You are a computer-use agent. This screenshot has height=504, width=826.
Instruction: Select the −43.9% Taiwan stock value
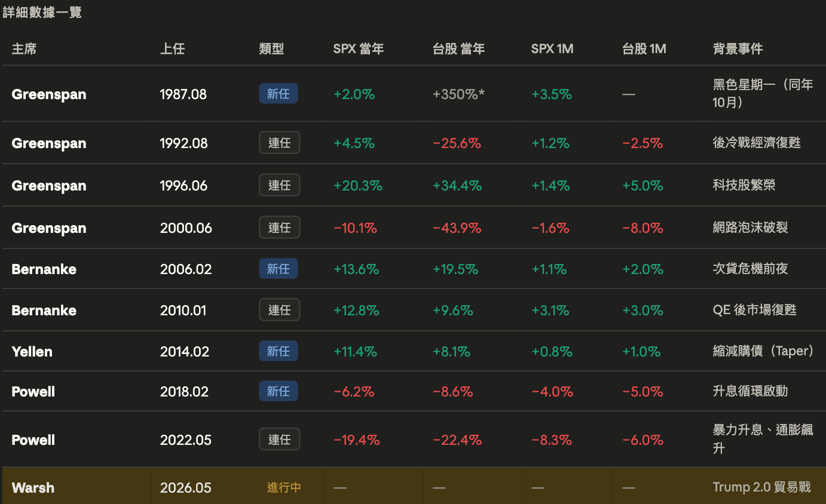click(457, 228)
